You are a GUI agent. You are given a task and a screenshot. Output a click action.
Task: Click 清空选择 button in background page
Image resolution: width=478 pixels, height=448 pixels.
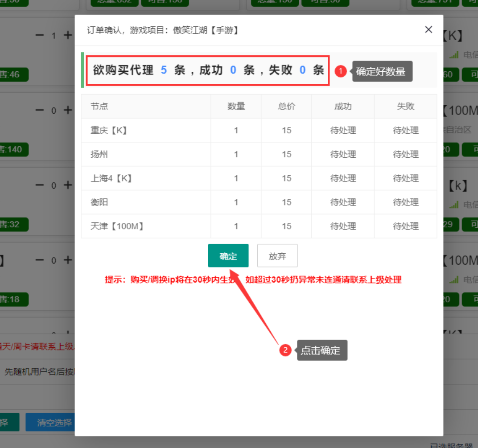50,423
